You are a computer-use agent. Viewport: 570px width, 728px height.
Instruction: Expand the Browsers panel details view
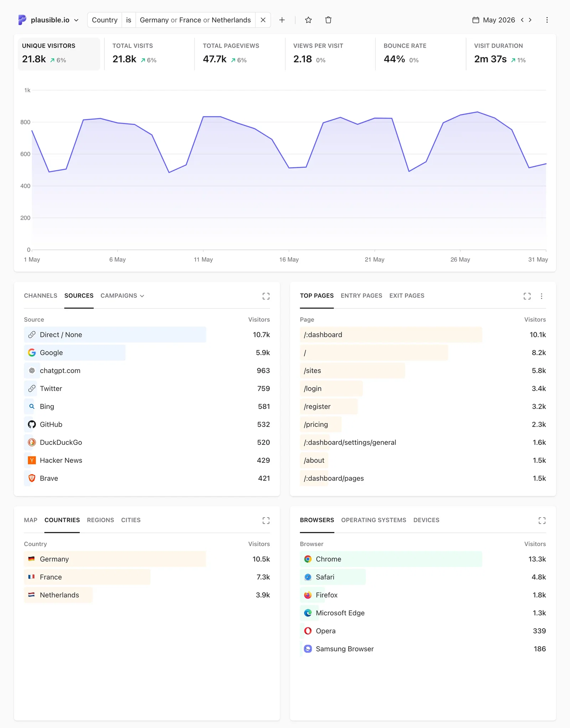[x=542, y=521]
